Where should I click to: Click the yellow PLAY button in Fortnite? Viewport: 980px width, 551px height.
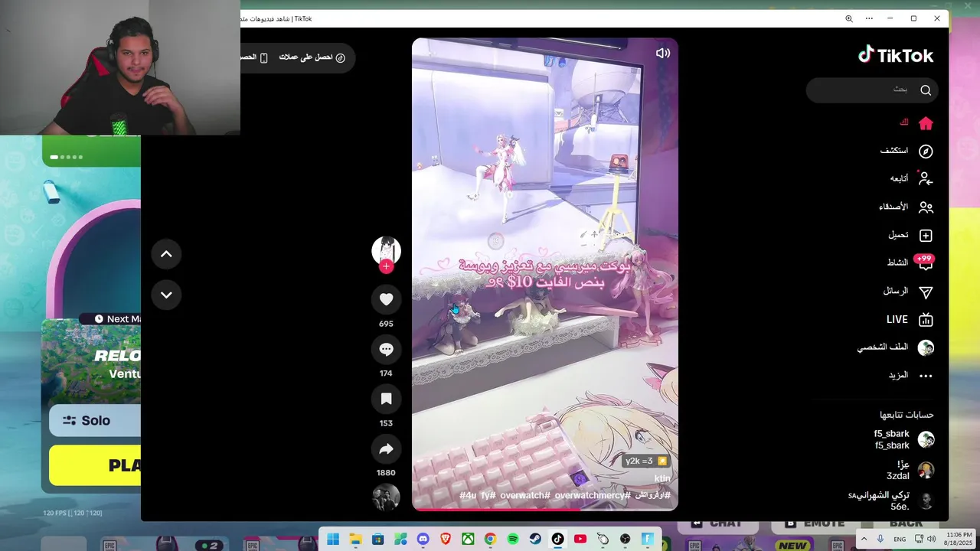[x=95, y=465]
